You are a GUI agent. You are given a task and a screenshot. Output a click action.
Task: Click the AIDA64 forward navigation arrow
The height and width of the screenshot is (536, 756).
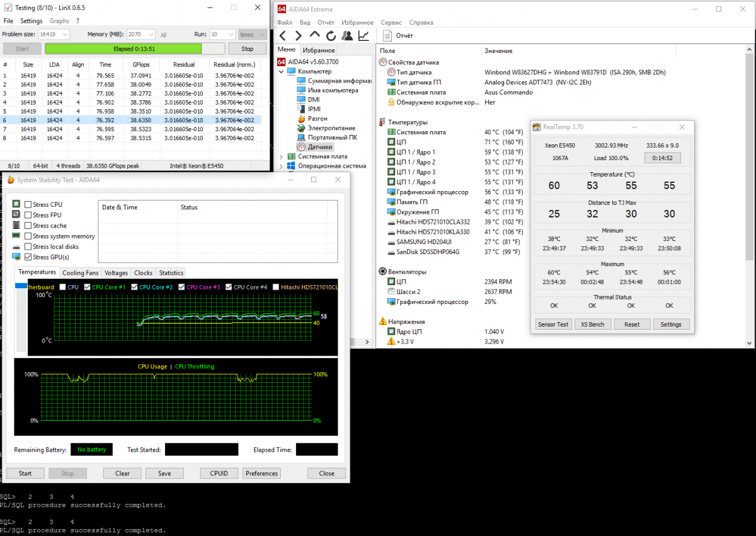click(299, 35)
